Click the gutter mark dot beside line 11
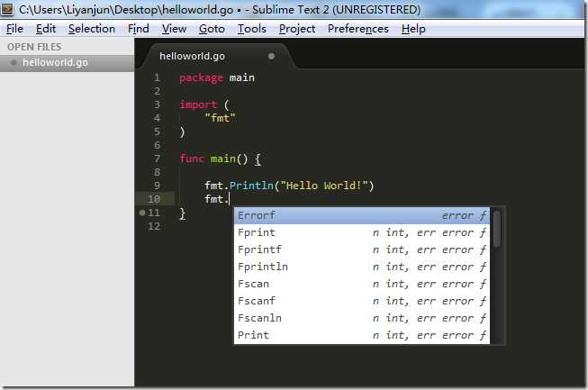 click(142, 213)
